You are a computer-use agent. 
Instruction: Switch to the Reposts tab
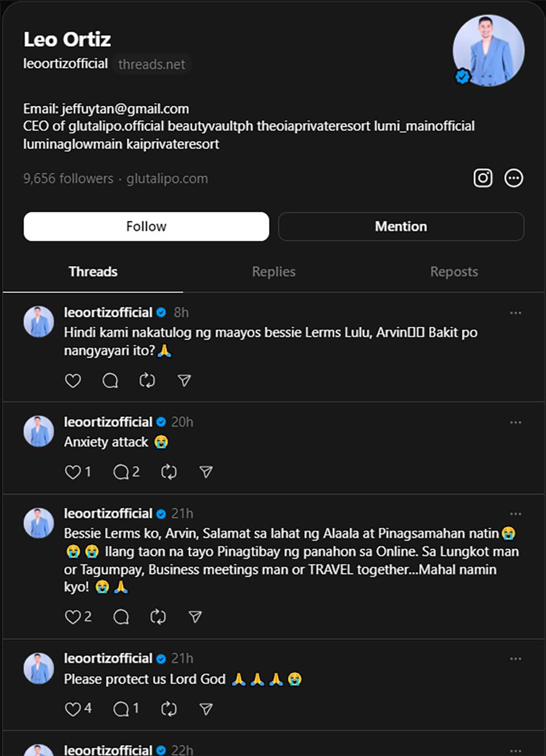point(454,271)
